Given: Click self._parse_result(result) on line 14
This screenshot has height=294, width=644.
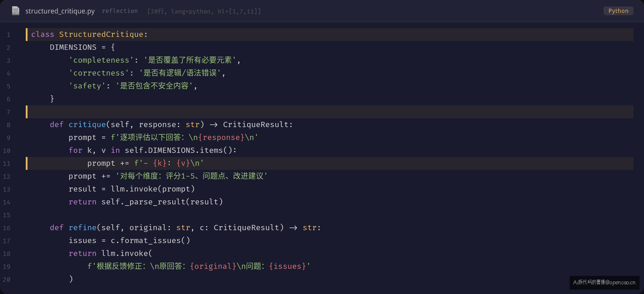Looking at the screenshot, I should [162, 202].
